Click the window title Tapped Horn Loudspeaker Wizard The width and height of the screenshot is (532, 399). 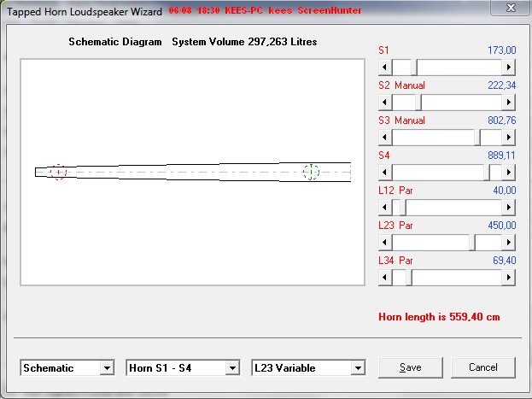85,12
